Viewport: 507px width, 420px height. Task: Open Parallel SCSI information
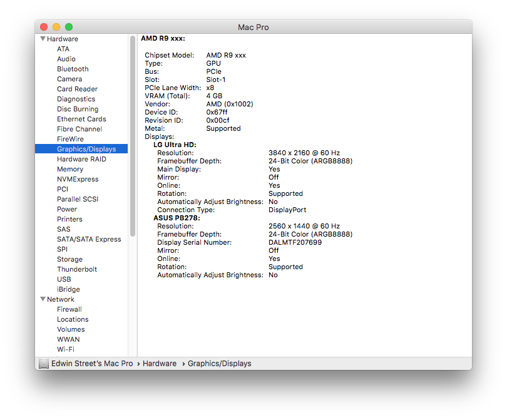[x=77, y=199]
